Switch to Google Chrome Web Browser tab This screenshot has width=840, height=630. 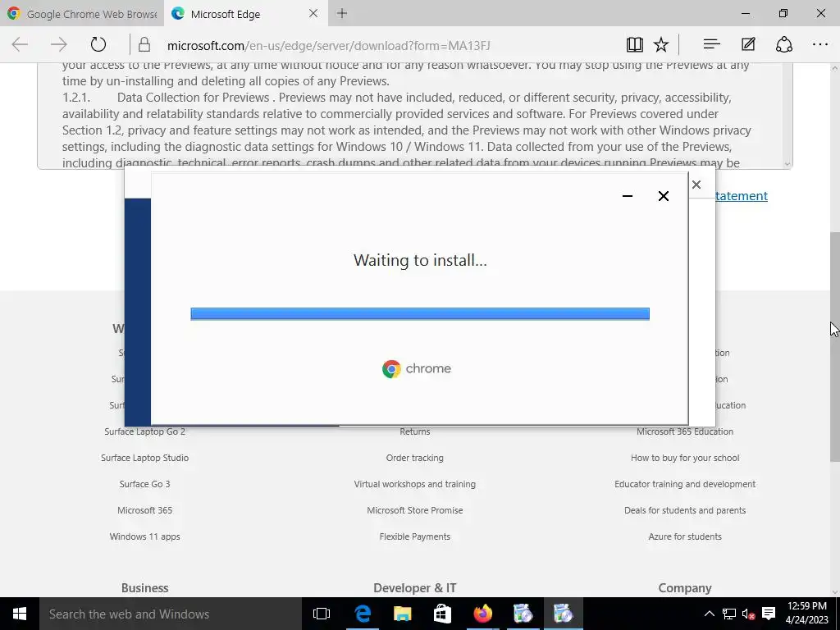click(x=81, y=13)
